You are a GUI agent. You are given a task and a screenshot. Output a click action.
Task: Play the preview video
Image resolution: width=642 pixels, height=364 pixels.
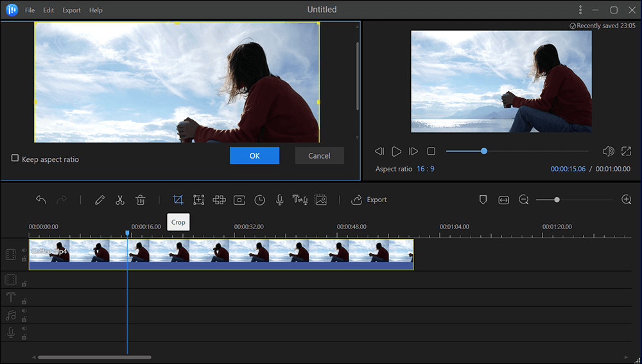click(x=396, y=152)
